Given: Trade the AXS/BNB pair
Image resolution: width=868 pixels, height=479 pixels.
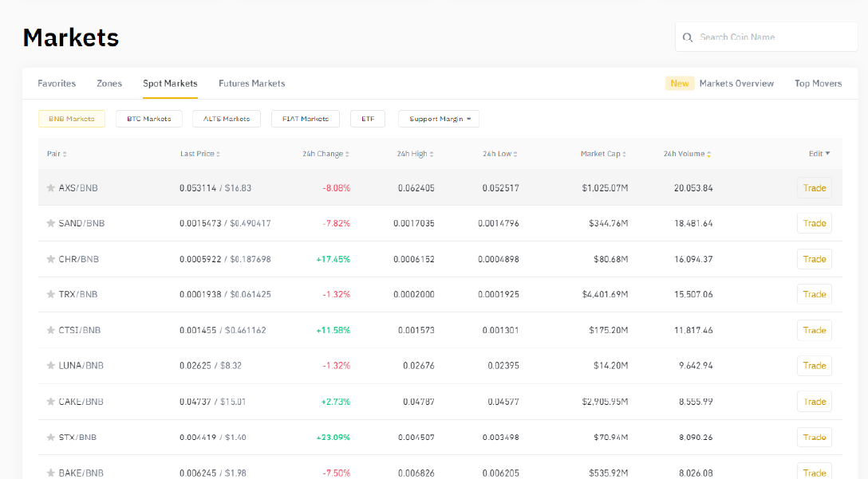Looking at the screenshot, I should click(815, 188).
